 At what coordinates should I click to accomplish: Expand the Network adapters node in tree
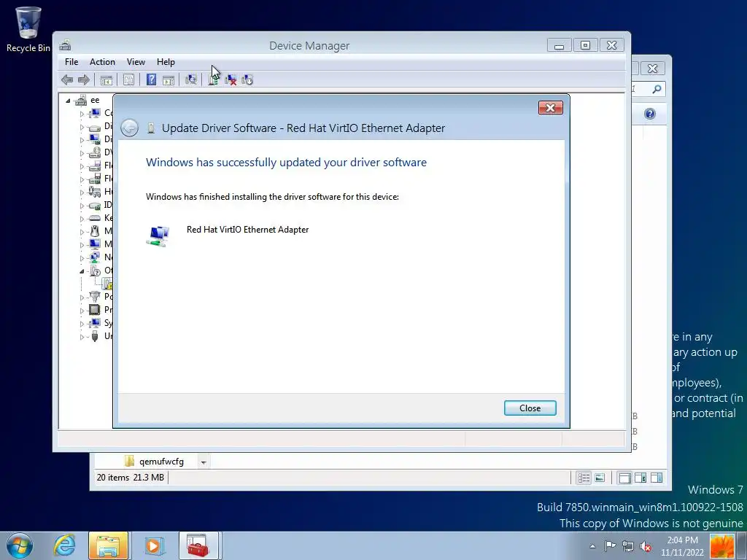pos(82,258)
